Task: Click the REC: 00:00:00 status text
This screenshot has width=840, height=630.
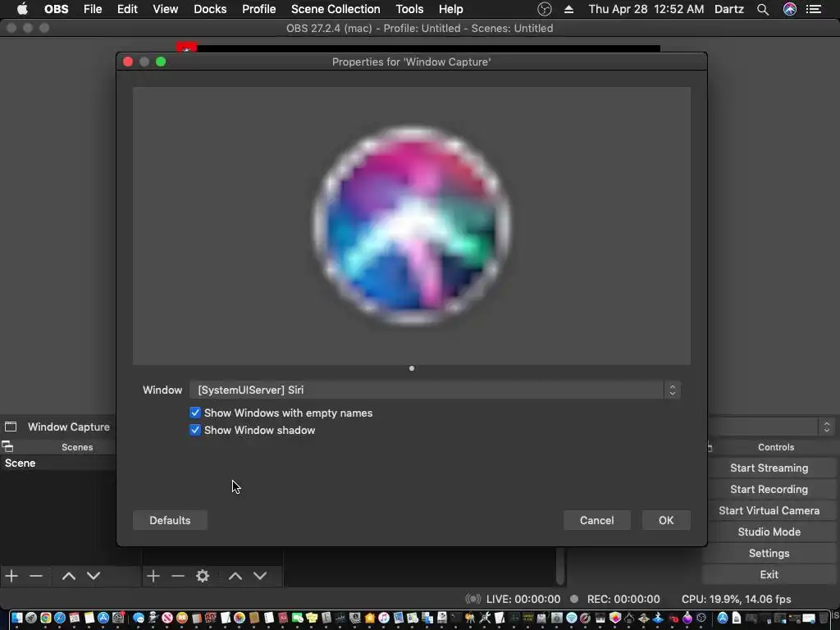Action: (x=623, y=599)
